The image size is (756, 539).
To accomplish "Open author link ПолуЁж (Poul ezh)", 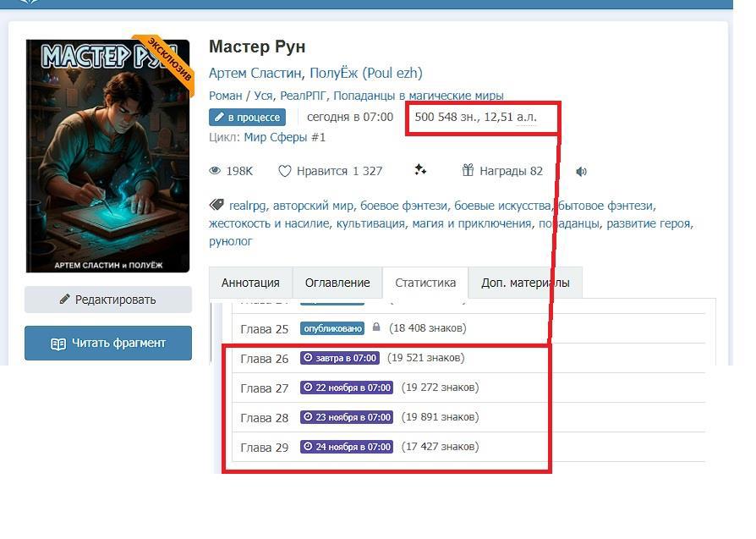I will click(366, 74).
